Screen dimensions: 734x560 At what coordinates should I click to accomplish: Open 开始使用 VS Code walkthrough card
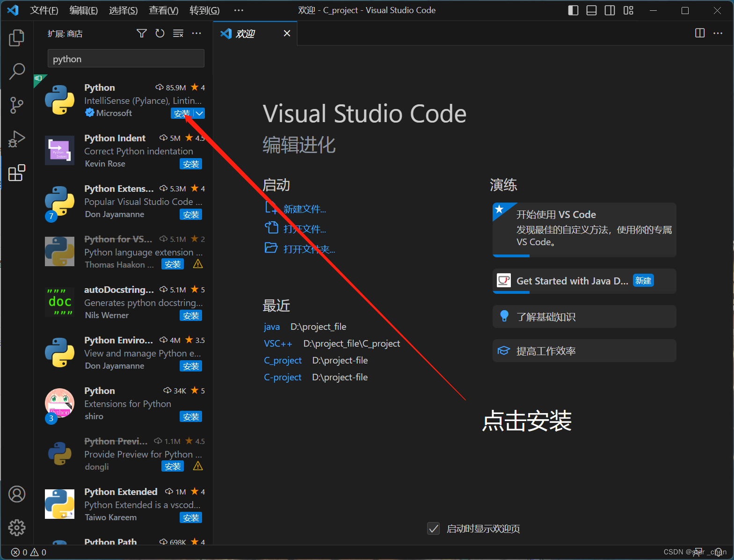click(584, 230)
